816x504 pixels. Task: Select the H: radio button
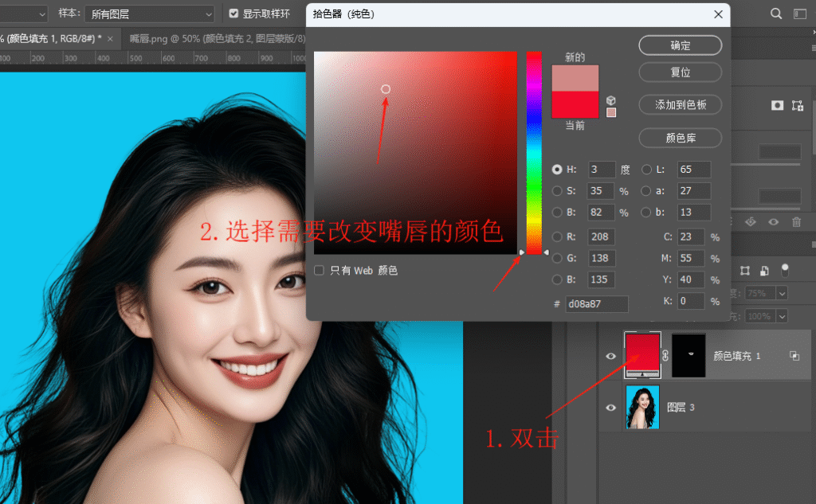pos(557,170)
